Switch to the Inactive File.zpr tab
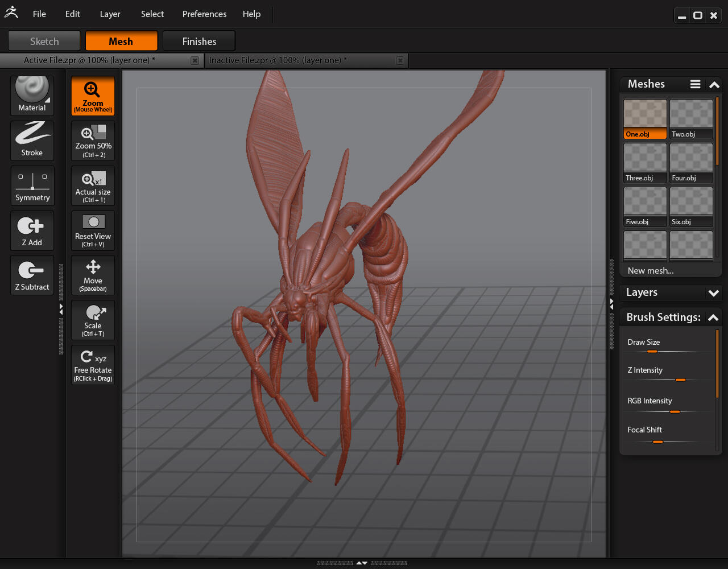 (x=278, y=60)
